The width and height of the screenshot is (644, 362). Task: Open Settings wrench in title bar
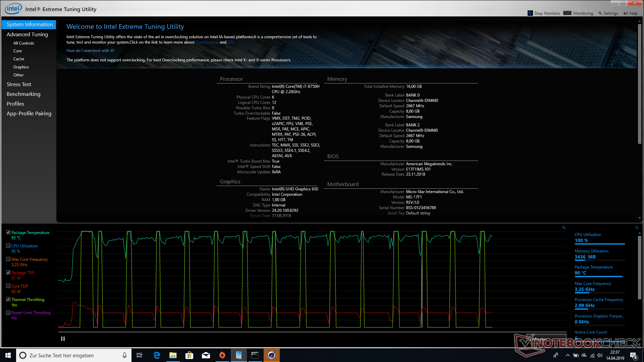point(600,13)
